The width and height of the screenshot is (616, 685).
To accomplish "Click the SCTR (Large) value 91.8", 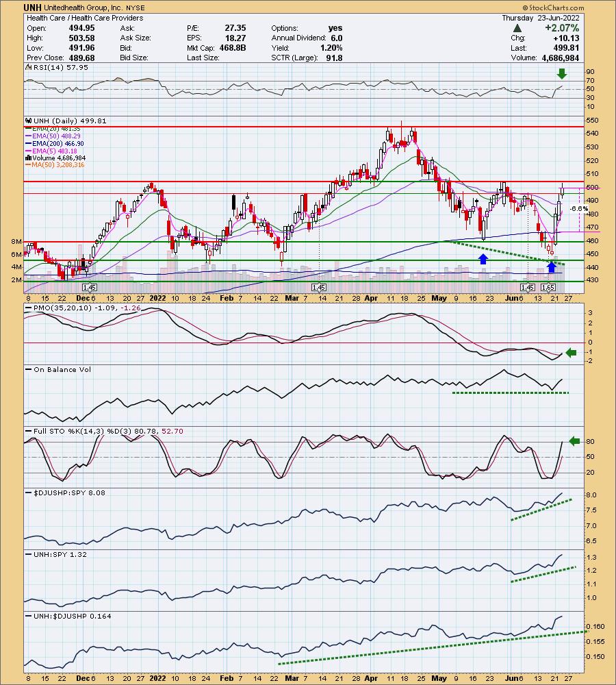I will (x=334, y=58).
